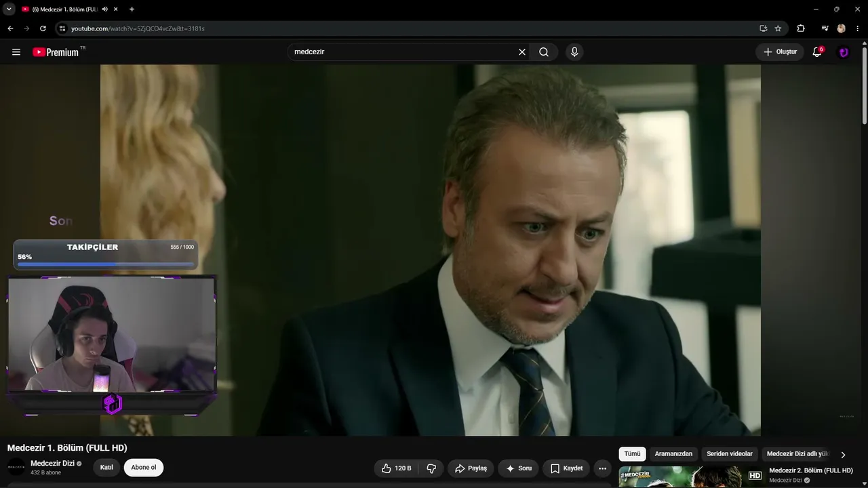Click the youtube.com address bar URL

(x=138, y=28)
